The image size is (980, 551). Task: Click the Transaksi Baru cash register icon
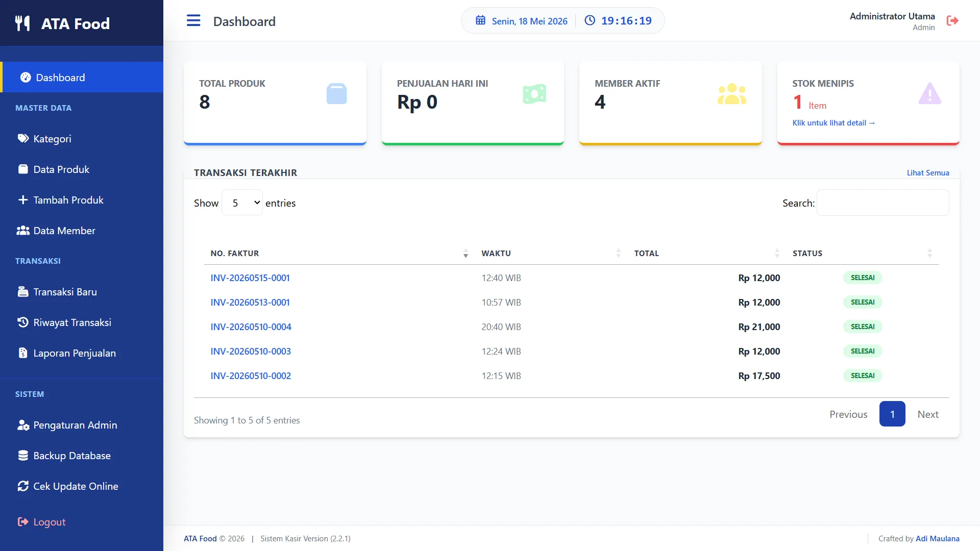pos(23,292)
